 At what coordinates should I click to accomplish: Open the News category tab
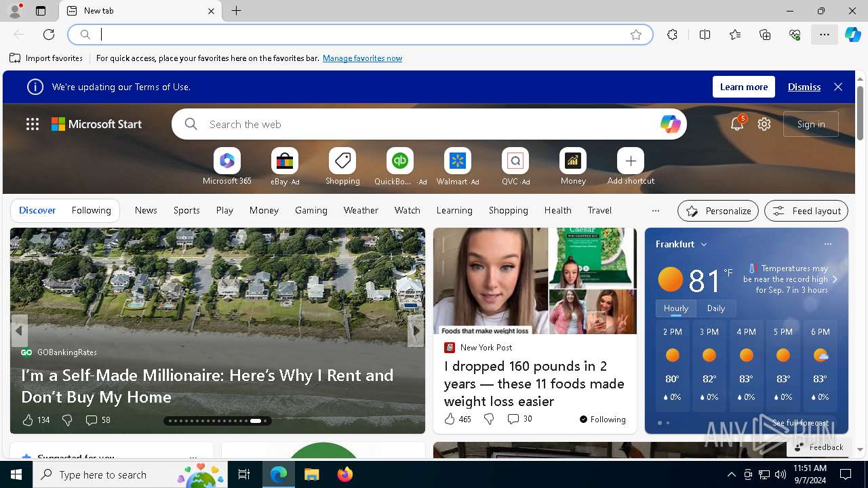tap(146, 210)
